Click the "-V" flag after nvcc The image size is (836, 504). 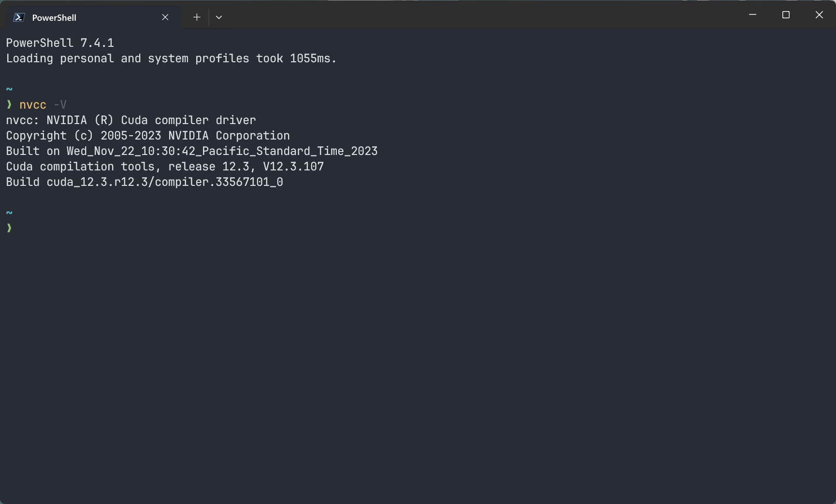pos(60,105)
